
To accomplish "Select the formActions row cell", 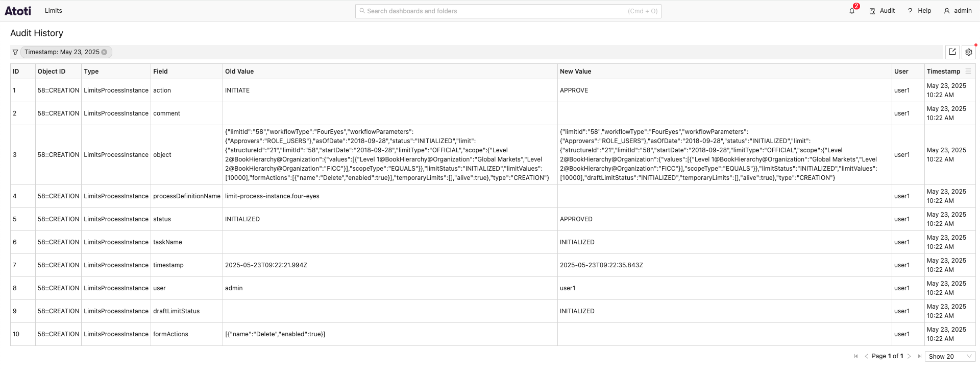I will click(x=170, y=334).
